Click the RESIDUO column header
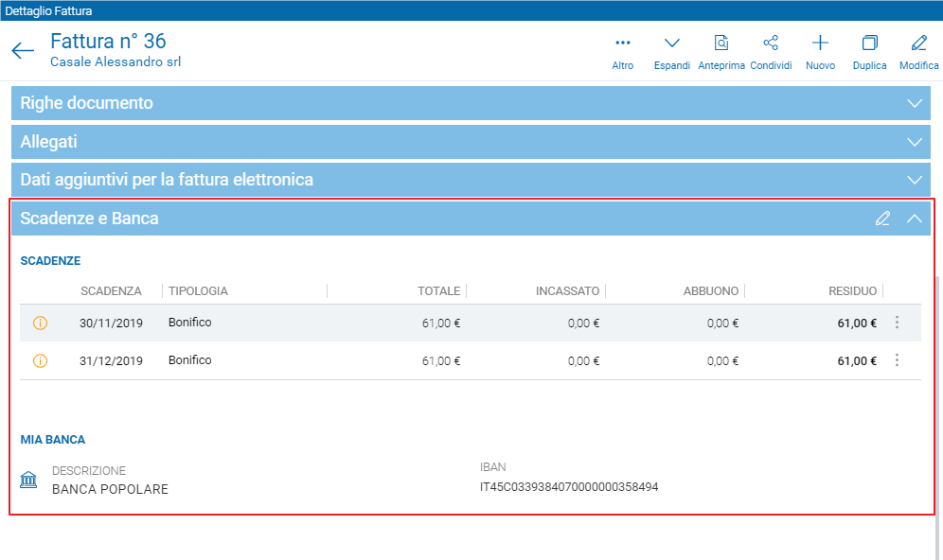The width and height of the screenshot is (943, 560). point(853,291)
